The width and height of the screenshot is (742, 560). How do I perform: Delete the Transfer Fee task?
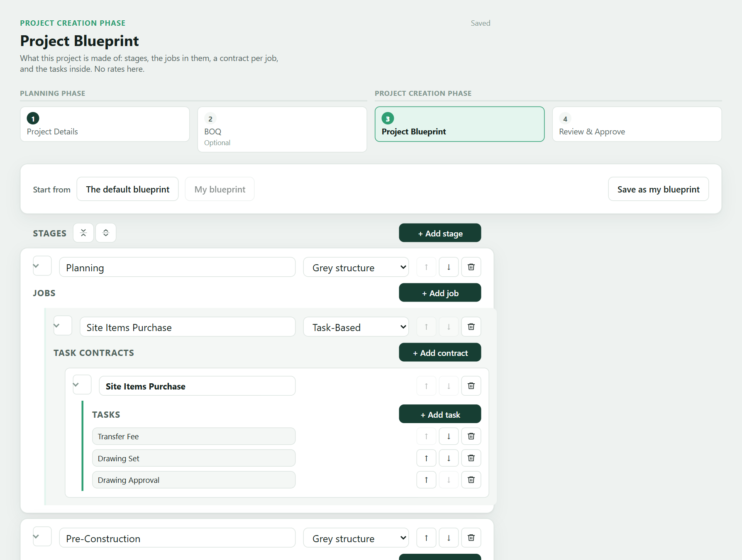click(x=471, y=436)
